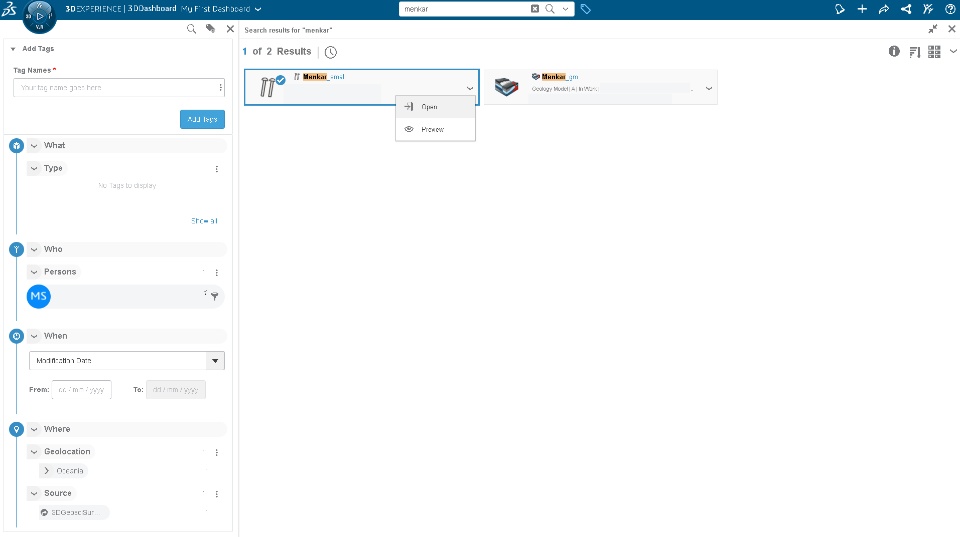The image size is (960, 537).
Task: Open Menkar_gm result title link
Action: click(x=560, y=77)
